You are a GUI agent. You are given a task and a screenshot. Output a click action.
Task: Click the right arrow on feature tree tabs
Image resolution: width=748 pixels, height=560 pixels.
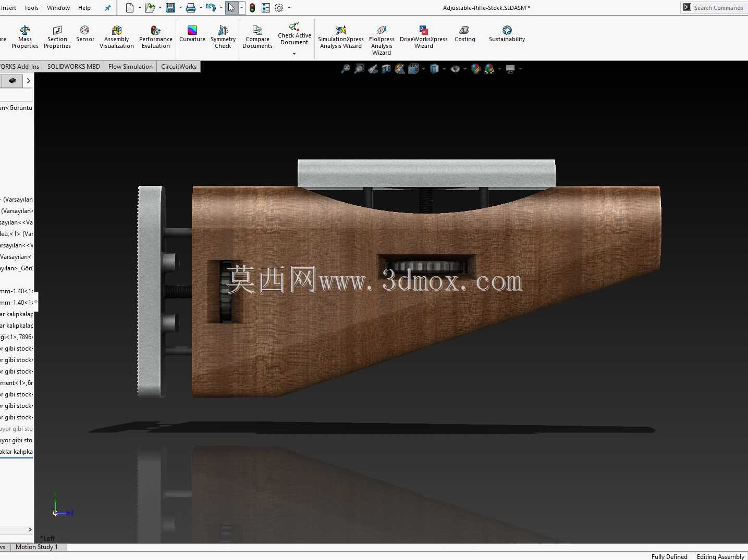coord(28,81)
